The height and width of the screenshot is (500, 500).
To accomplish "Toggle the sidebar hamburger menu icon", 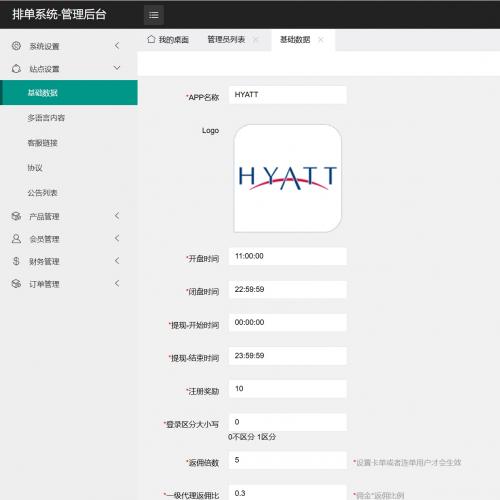I will pos(154,15).
